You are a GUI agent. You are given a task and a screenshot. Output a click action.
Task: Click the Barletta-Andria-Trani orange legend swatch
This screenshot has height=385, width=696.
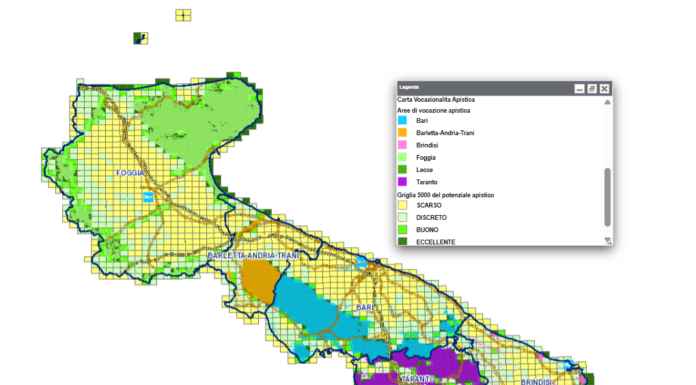[402, 132]
